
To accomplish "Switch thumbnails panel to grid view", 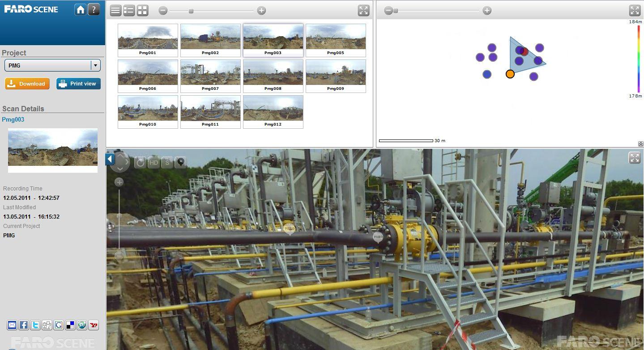I will (x=142, y=11).
